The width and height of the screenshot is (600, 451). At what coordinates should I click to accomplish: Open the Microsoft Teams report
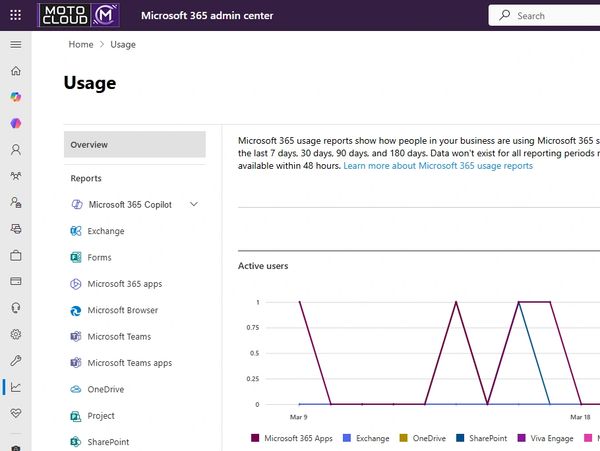(x=119, y=337)
